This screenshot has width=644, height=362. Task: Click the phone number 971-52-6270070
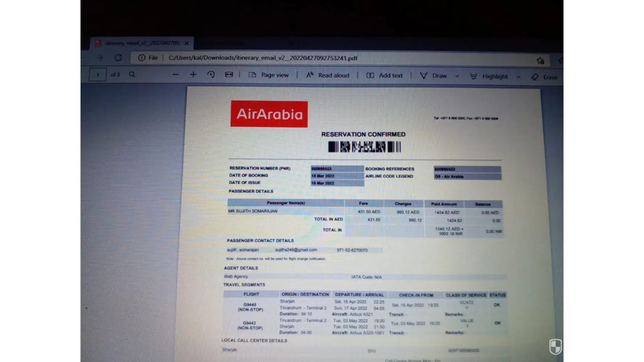point(352,250)
